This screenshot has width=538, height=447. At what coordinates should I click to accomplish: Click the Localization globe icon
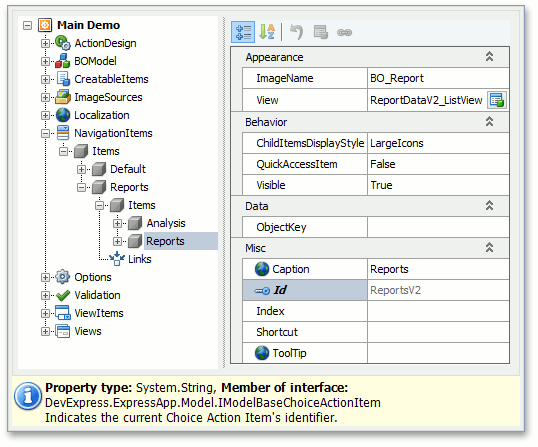point(63,115)
